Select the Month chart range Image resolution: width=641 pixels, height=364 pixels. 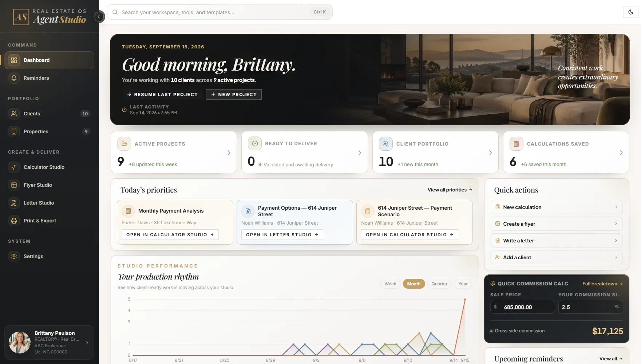[x=414, y=284]
